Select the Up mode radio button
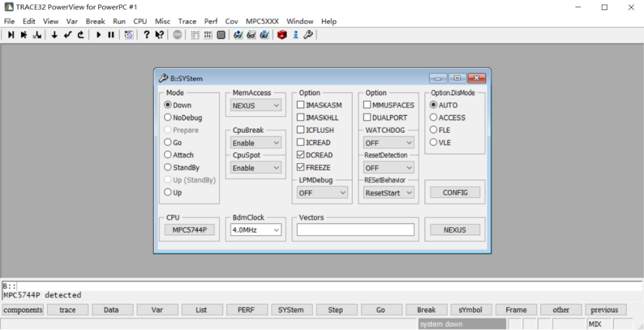 click(168, 192)
